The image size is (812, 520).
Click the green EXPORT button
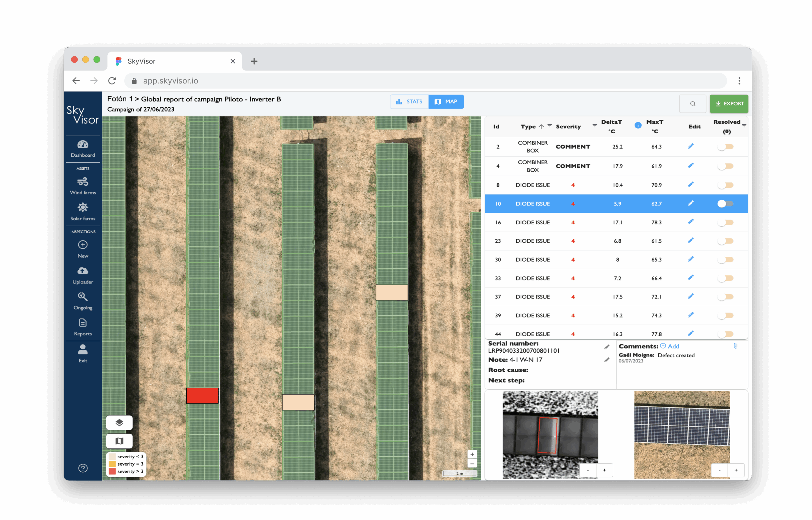[729, 104]
